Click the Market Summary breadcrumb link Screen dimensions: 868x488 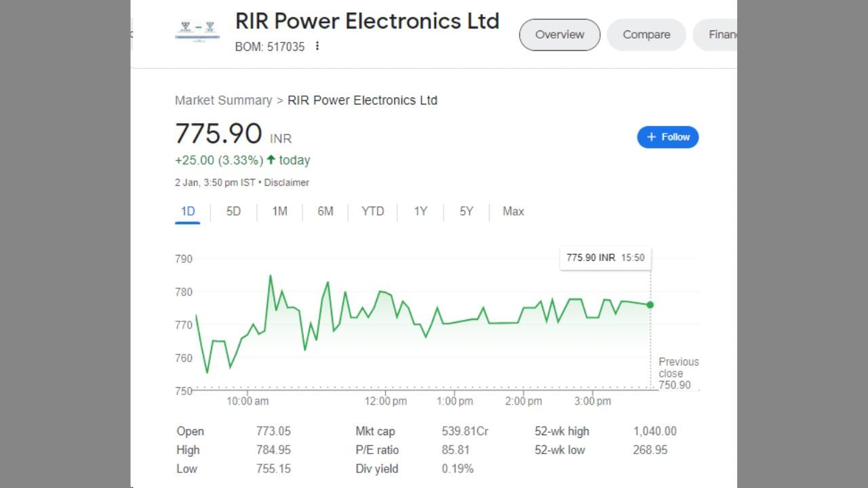pyautogui.click(x=223, y=100)
